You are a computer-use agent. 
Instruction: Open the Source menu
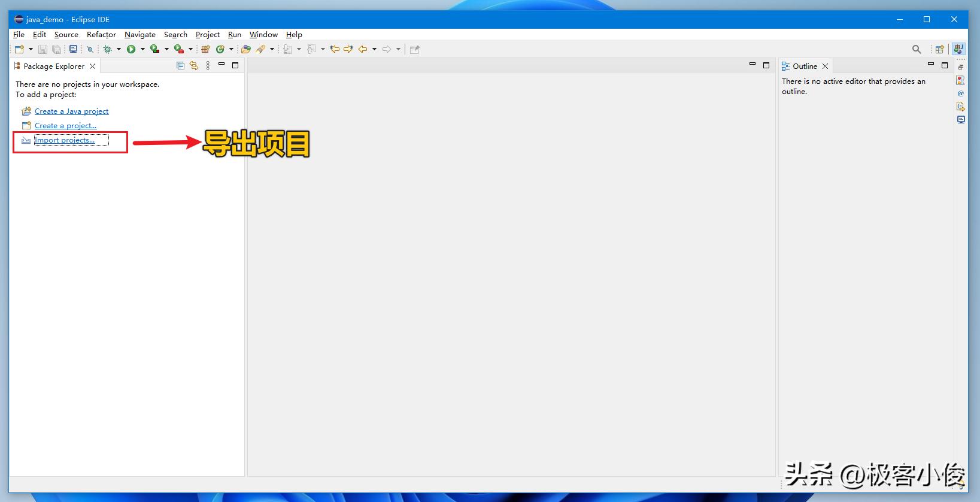click(x=66, y=35)
